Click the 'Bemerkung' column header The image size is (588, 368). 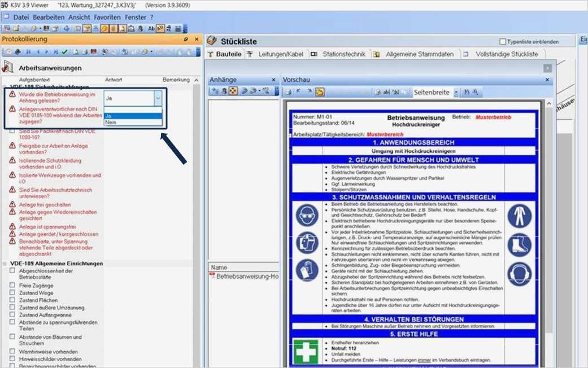(176, 80)
